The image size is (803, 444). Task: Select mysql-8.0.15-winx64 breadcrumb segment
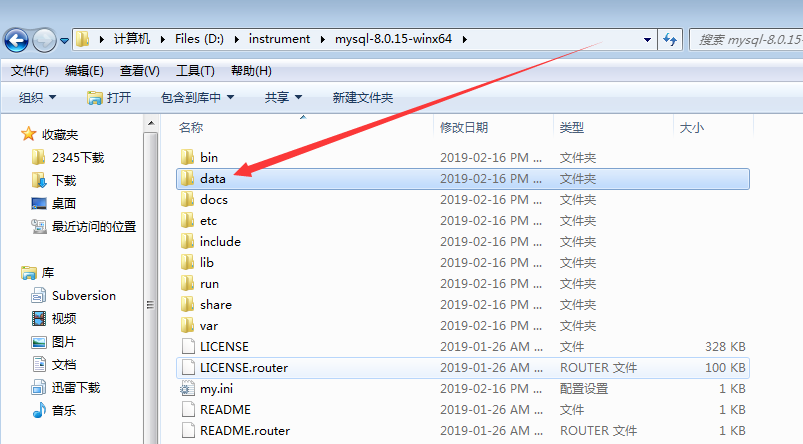[x=393, y=39]
